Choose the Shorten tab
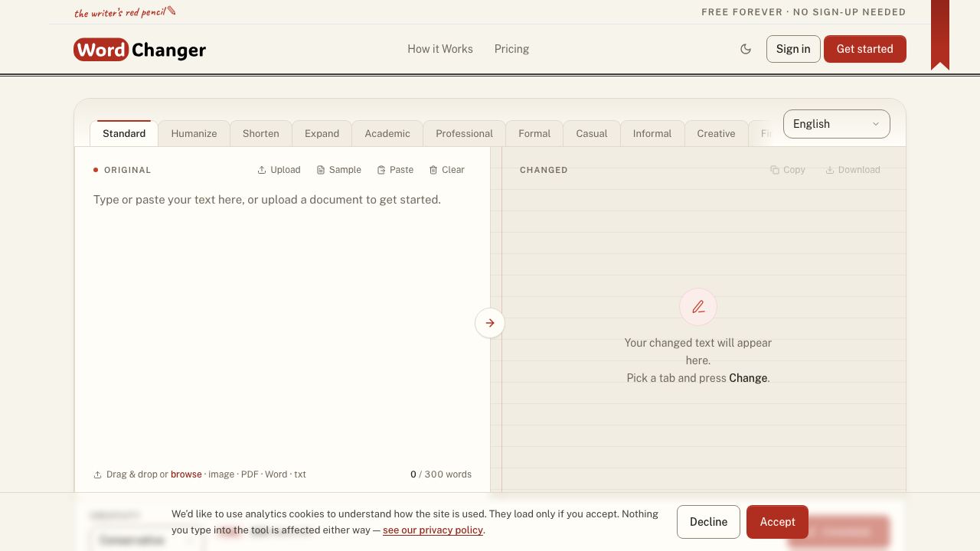980x551 pixels. [261, 133]
